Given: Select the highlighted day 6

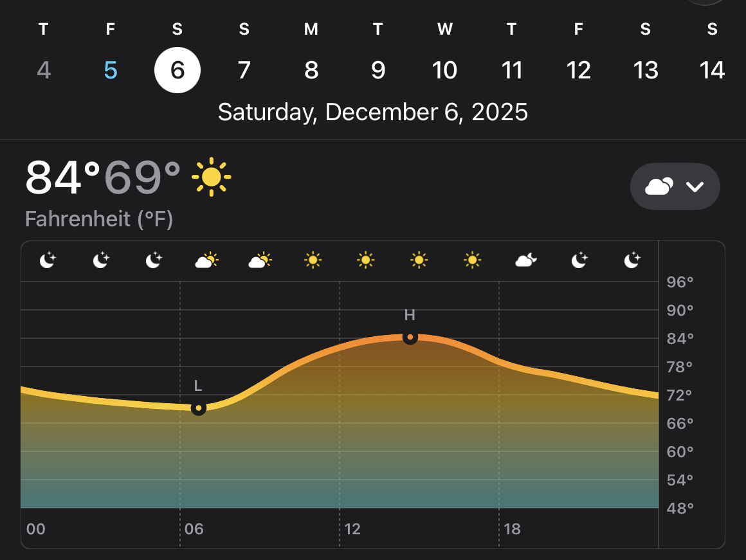Looking at the screenshot, I should tap(177, 70).
